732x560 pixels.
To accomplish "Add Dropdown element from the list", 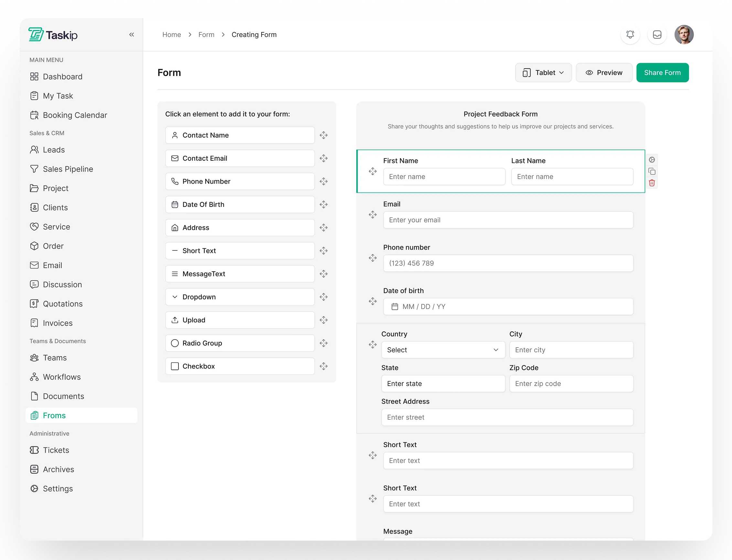I will [240, 297].
